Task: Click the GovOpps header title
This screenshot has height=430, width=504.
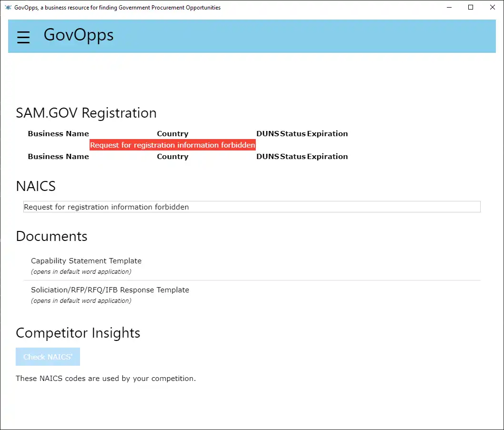Action: pyautogui.click(x=79, y=35)
